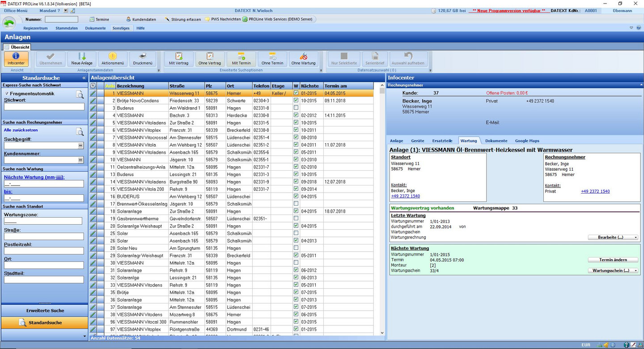Click the pen note icon in status bar

click(x=633, y=345)
